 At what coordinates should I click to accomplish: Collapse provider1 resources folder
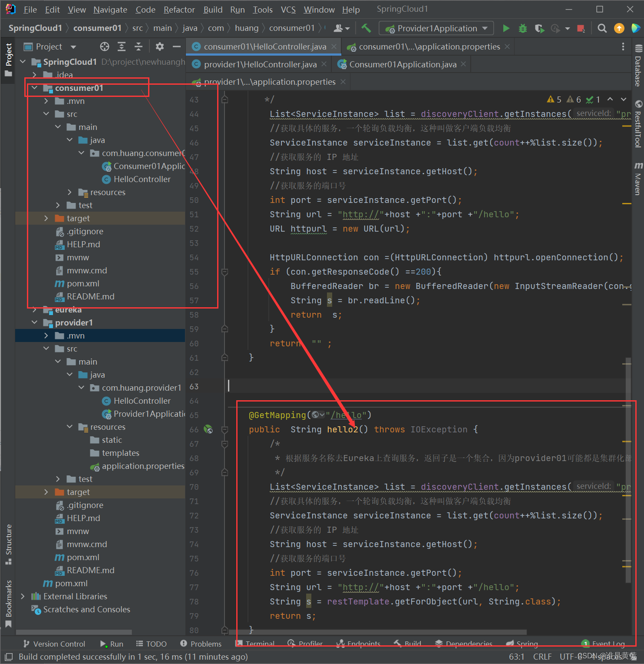[69, 427]
